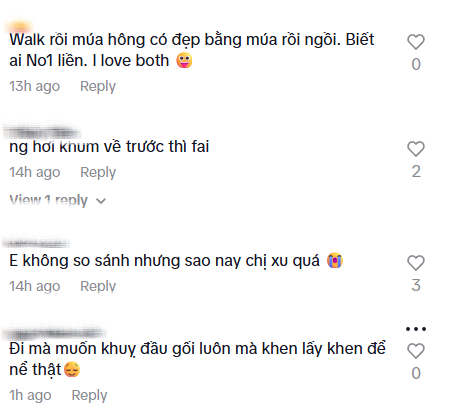Reply to 'E không so sánh' comment
Viewport: 461px width, 419px height.
98,286
